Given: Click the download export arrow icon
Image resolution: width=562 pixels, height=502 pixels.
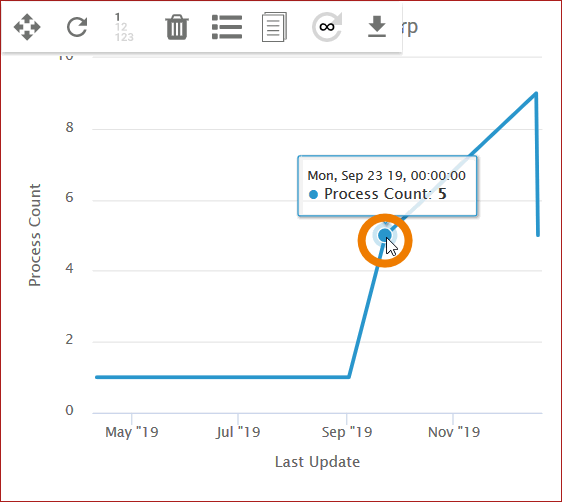Looking at the screenshot, I should (377, 27).
